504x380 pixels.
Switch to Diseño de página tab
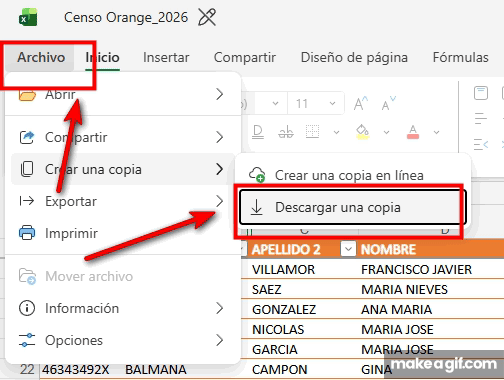[x=354, y=57]
